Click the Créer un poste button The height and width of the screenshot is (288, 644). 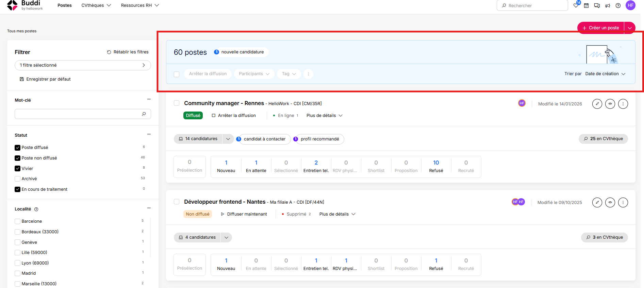pos(601,28)
